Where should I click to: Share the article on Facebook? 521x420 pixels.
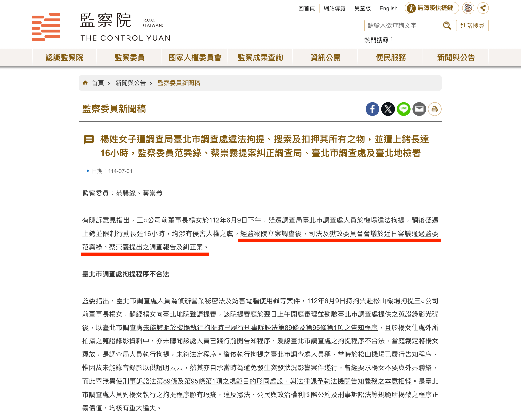372,109
